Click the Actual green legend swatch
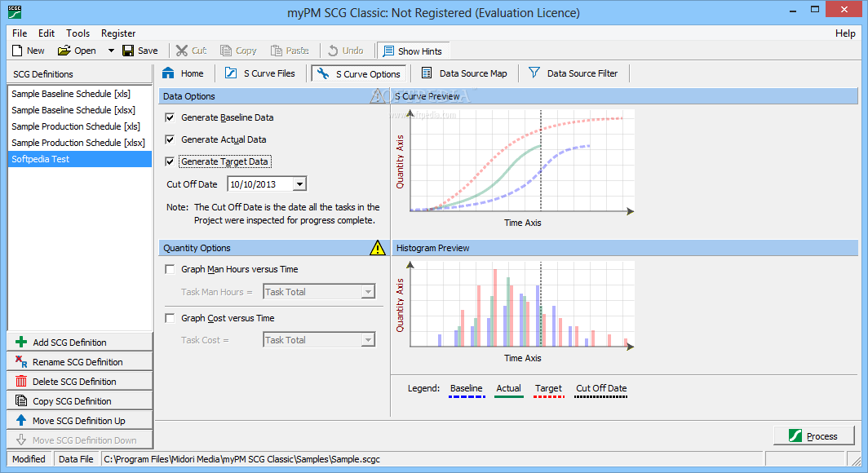The width and height of the screenshot is (868, 473). click(509, 396)
